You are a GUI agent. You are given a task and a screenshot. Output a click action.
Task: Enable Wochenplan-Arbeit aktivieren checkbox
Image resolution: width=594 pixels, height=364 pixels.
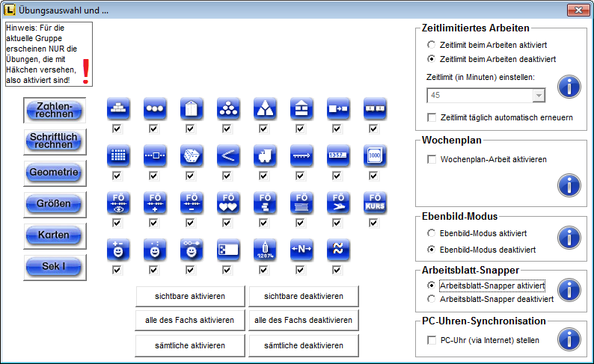[x=432, y=159]
